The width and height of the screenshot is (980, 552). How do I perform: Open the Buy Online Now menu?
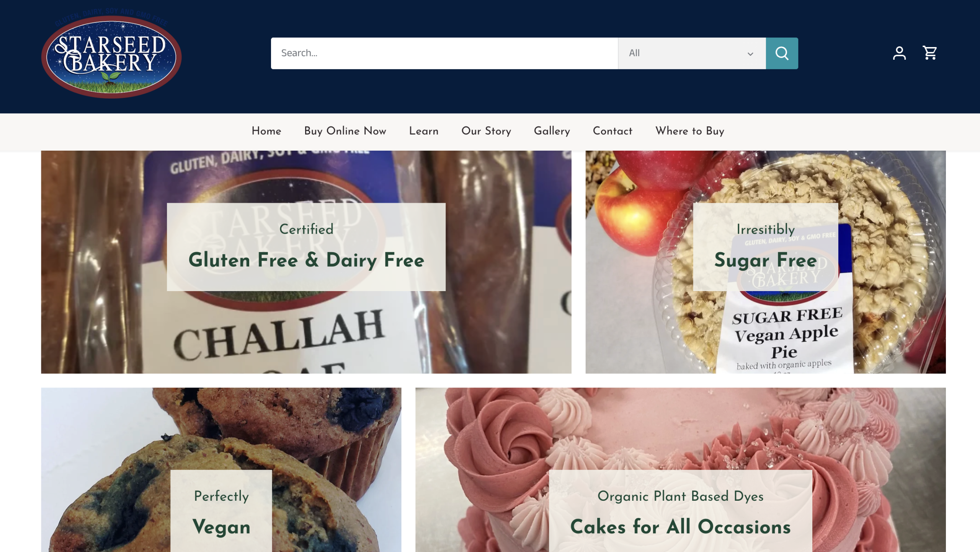point(345,131)
